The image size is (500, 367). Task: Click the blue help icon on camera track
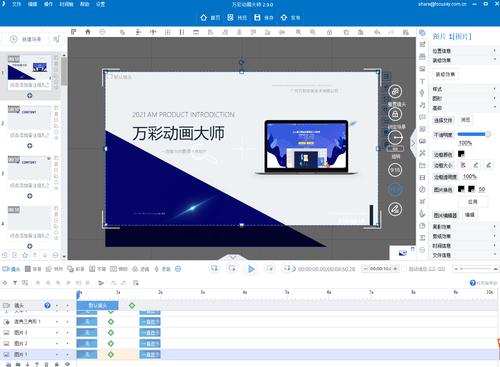pos(47,305)
